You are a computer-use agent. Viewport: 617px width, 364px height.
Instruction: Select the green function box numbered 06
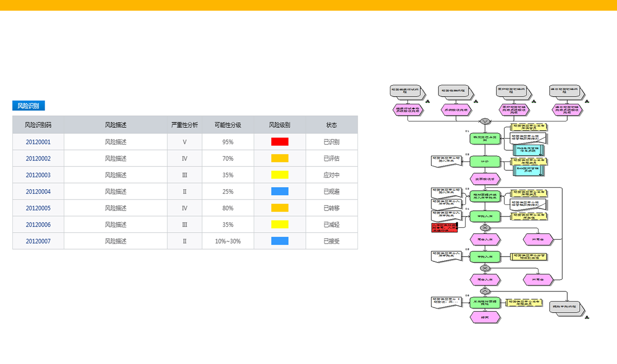tap(485, 303)
